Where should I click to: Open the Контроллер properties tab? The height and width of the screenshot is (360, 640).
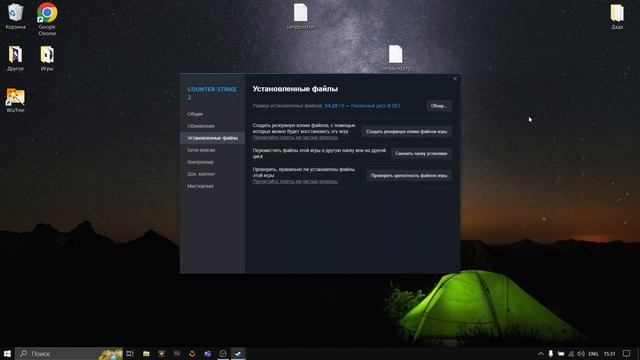point(212,162)
